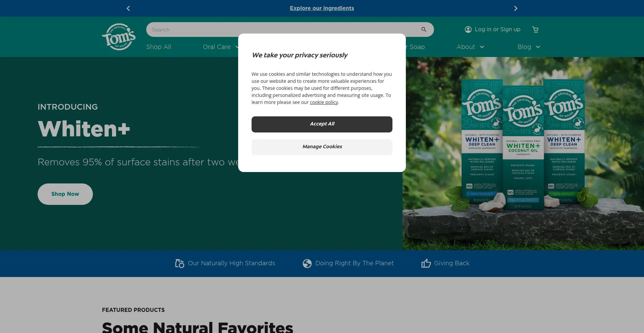Open the Blog menu item
This screenshot has height=333, width=644.
(524, 47)
